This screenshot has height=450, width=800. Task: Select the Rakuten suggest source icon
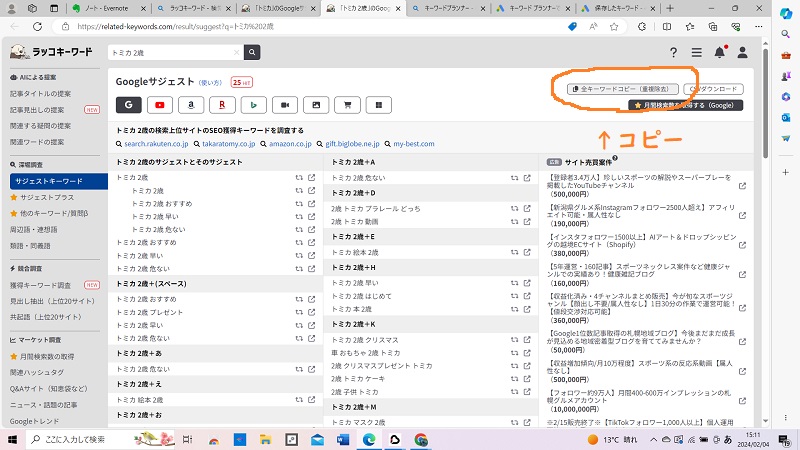coord(222,103)
